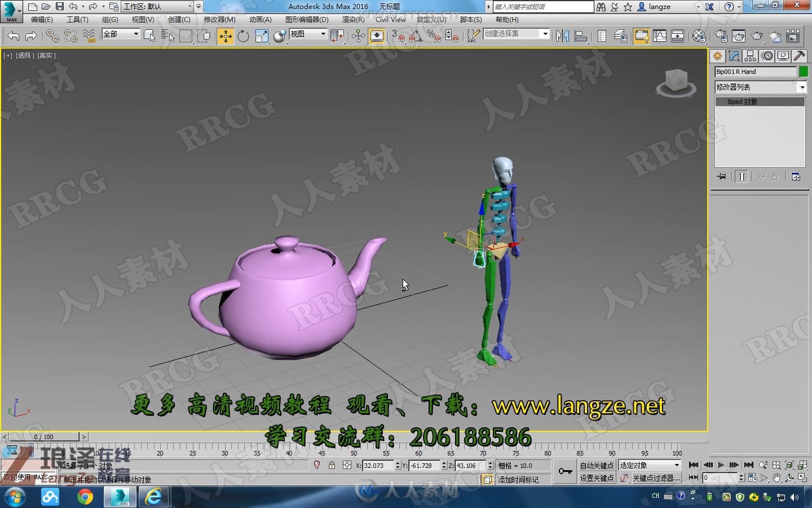Toggle Angle Snap
This screenshot has height=508, width=812.
[416, 36]
